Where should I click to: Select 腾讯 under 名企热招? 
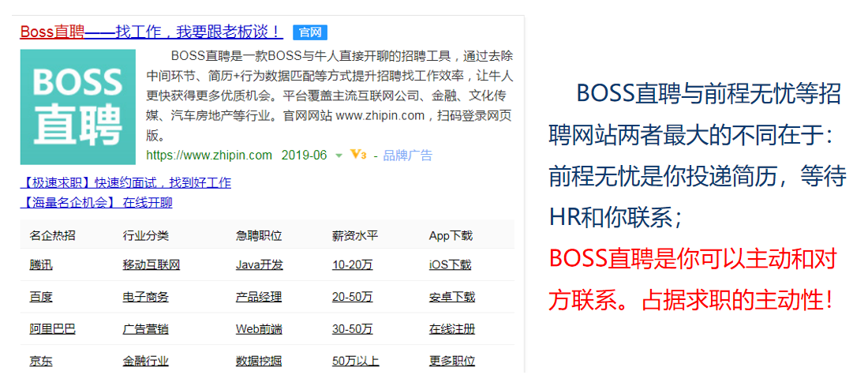[x=41, y=264]
